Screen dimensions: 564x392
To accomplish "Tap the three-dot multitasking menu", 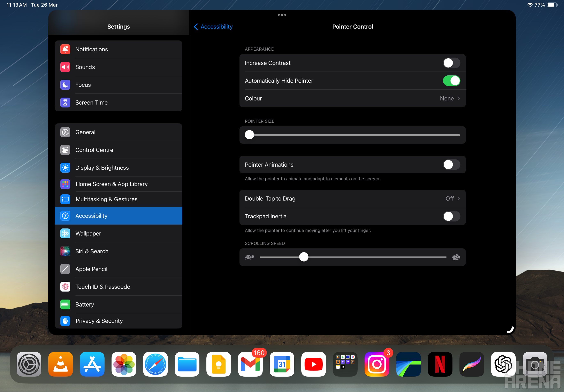I will click(282, 15).
